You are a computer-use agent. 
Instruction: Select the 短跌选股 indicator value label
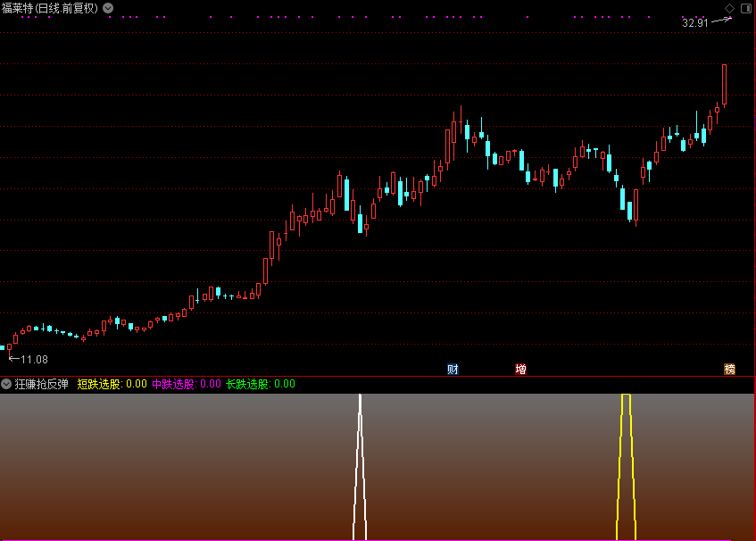pos(112,384)
